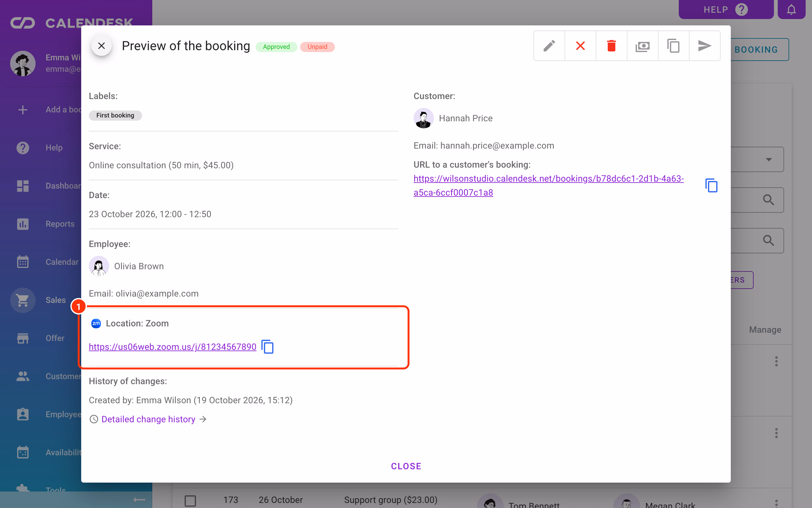Click the pencil edit booking icon
Image resolution: width=812 pixels, height=508 pixels.
click(549, 46)
